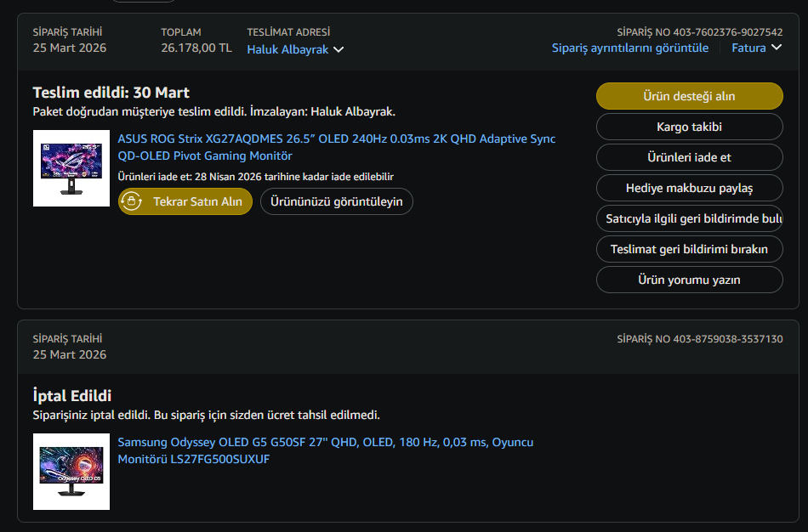Open 'Sipariş ayrıntılarını görüntüle' link

(629, 48)
